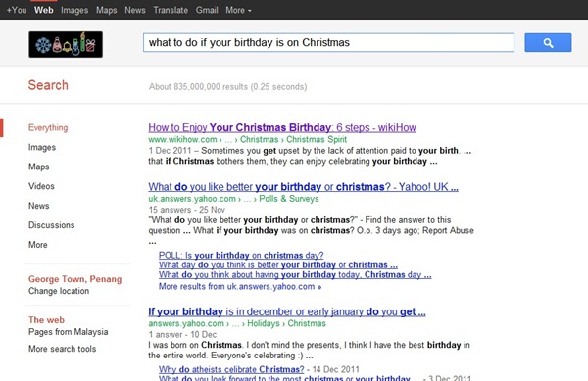Click More results from uk.answers.yahoo.com

tap(240, 287)
